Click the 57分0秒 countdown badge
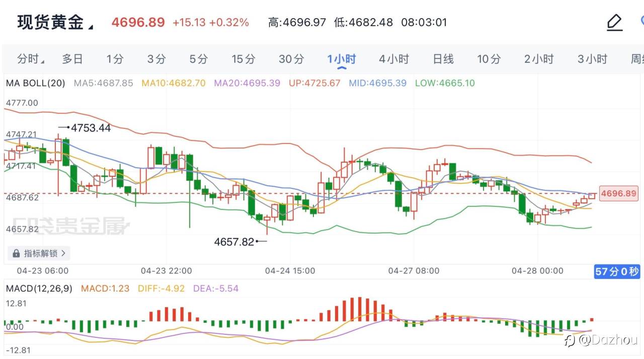The height and width of the screenshot is (359, 644). click(x=617, y=272)
